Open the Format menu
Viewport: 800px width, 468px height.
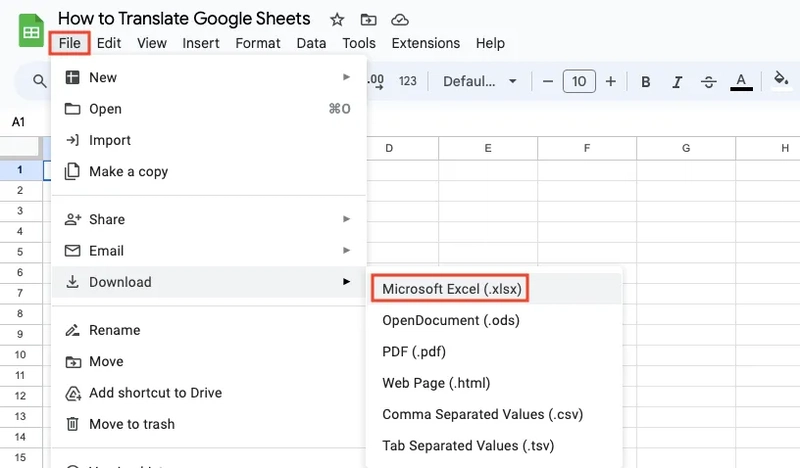(x=258, y=43)
